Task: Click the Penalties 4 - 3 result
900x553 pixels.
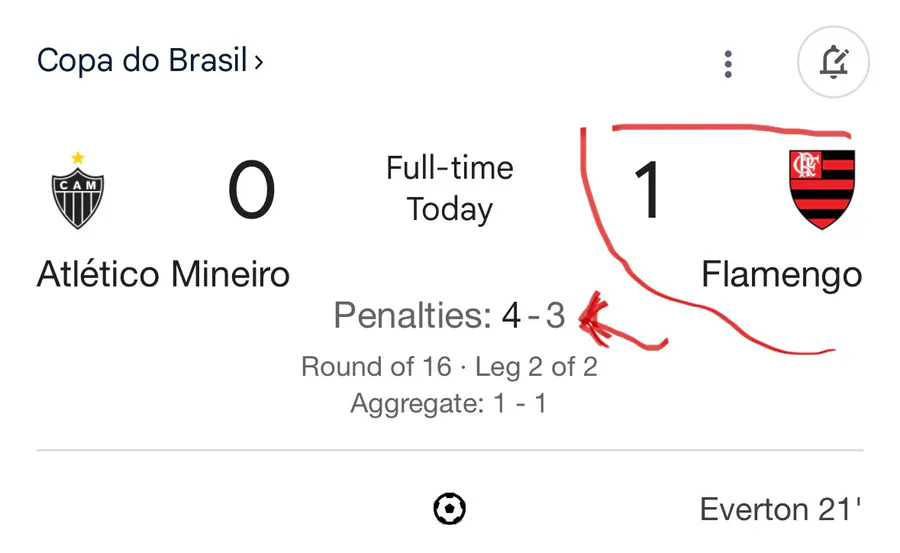Action: [x=449, y=315]
